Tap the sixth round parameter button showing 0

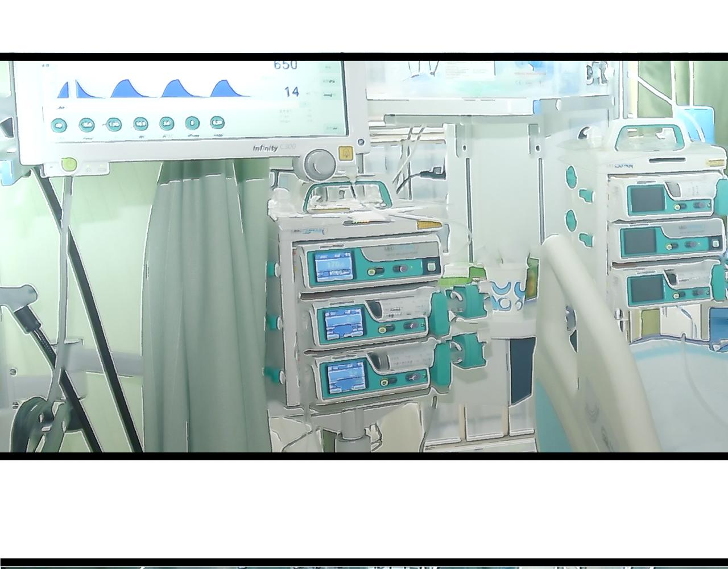192,123
